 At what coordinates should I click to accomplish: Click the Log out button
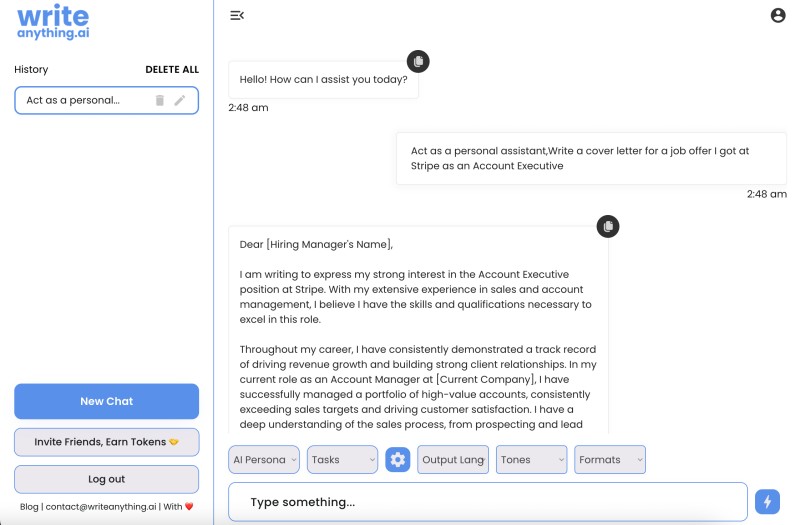107,479
